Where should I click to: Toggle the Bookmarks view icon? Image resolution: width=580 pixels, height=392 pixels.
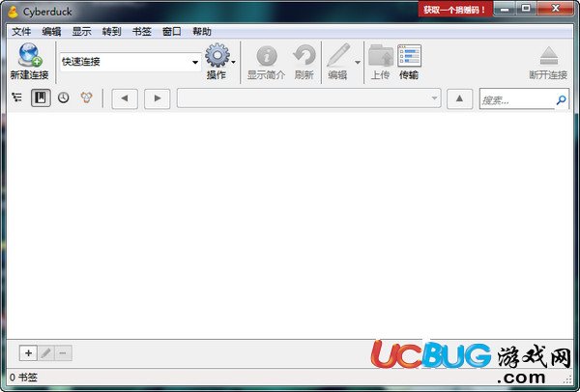(41, 98)
